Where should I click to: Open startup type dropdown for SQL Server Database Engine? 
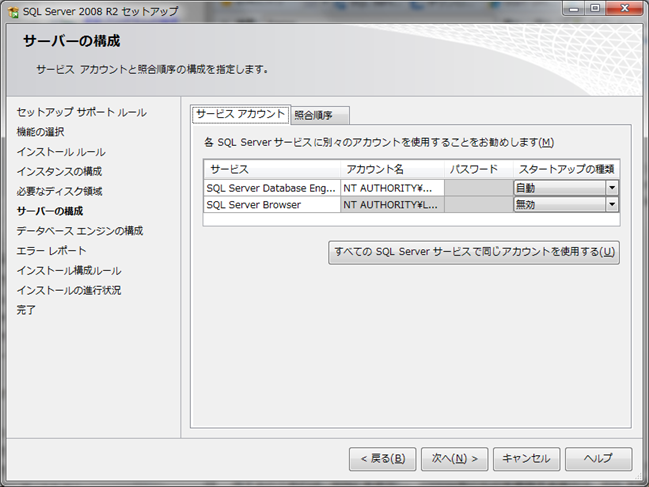612,188
